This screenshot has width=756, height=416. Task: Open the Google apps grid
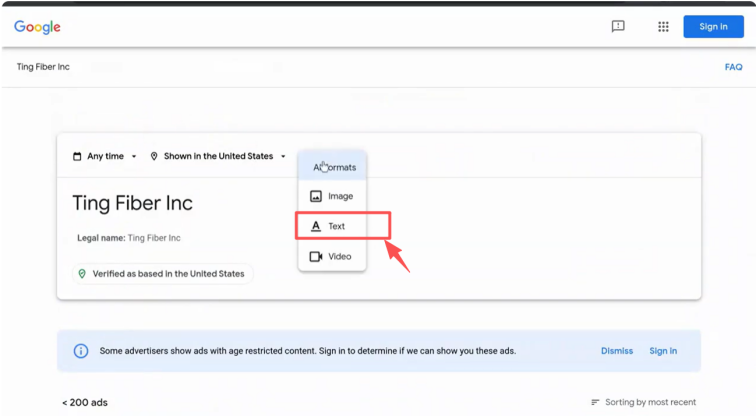coord(663,27)
